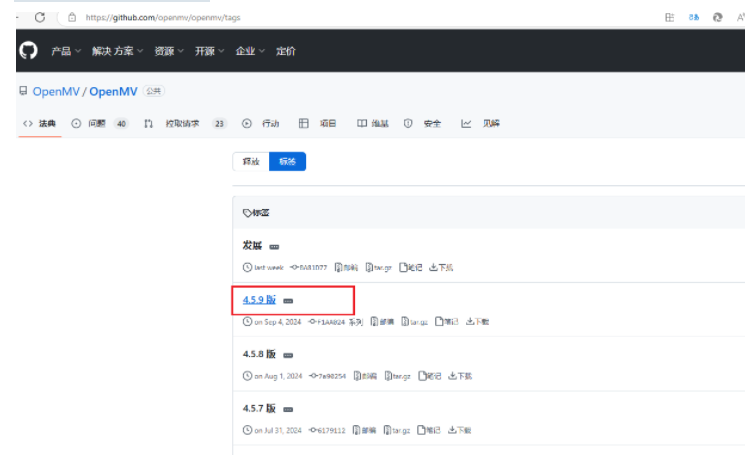Click the split-screen icon at the address bar's right
Viewport: 745px width, 456px height.
(669, 18)
